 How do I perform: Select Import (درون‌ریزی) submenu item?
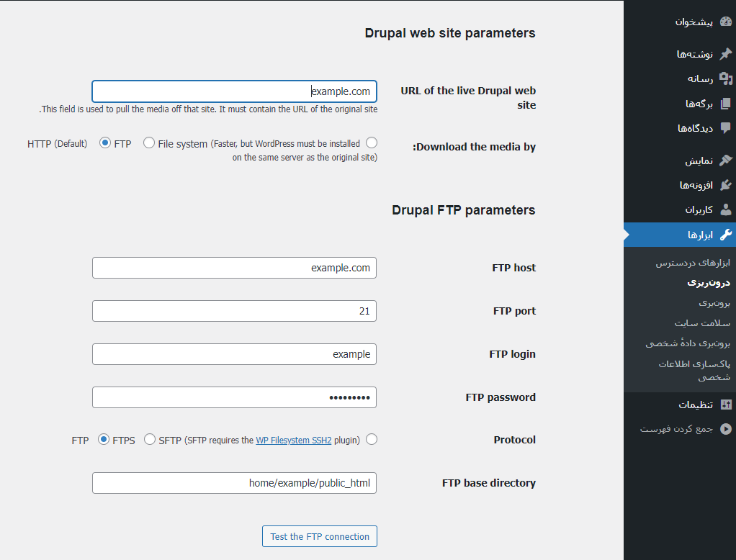click(x=709, y=282)
